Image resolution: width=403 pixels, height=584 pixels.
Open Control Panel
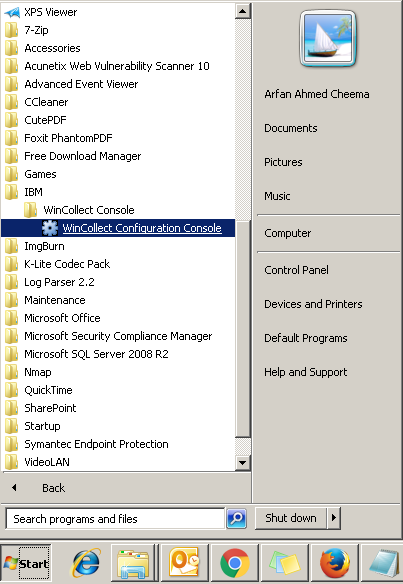click(296, 270)
